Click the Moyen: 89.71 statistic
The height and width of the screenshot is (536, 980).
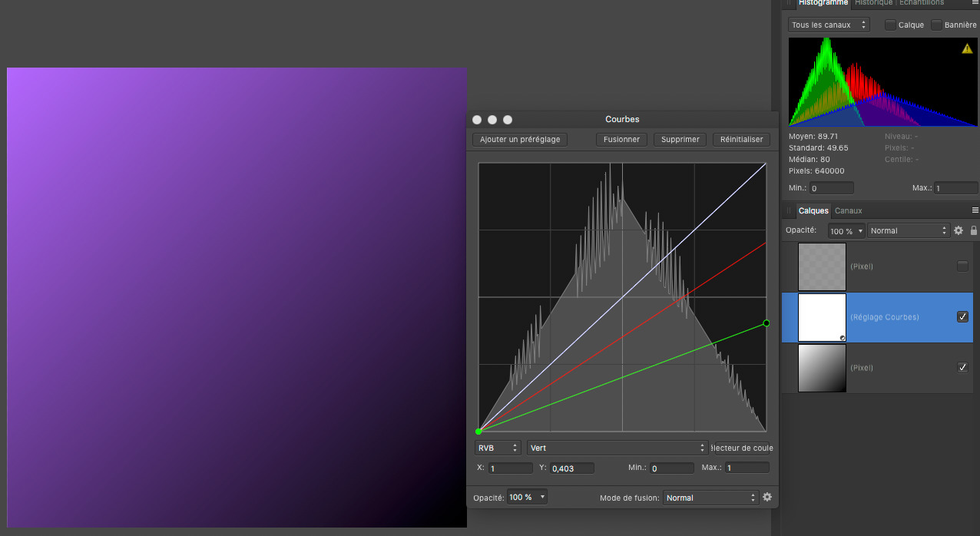(813, 136)
